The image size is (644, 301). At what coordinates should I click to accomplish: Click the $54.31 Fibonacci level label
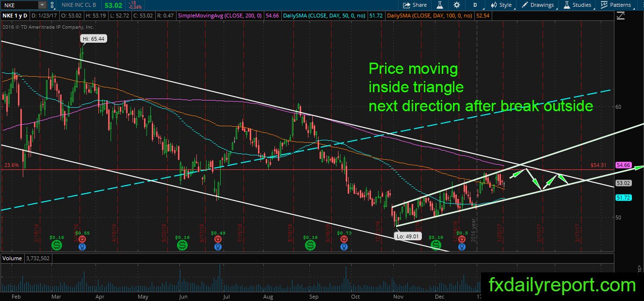(x=598, y=165)
